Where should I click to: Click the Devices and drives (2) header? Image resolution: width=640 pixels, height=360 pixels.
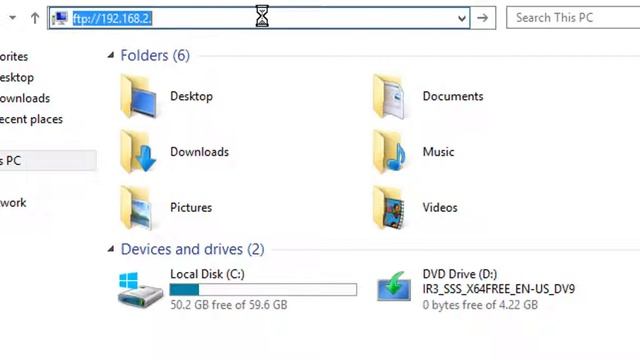pyautogui.click(x=192, y=249)
